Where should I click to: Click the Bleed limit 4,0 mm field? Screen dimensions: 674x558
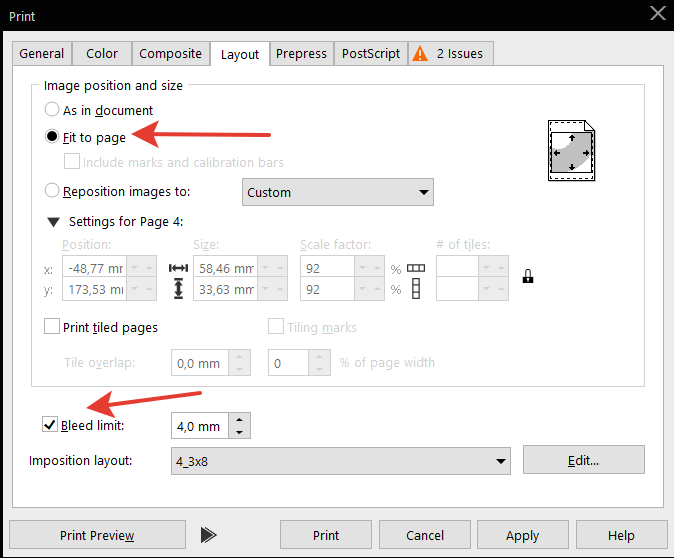pos(199,426)
